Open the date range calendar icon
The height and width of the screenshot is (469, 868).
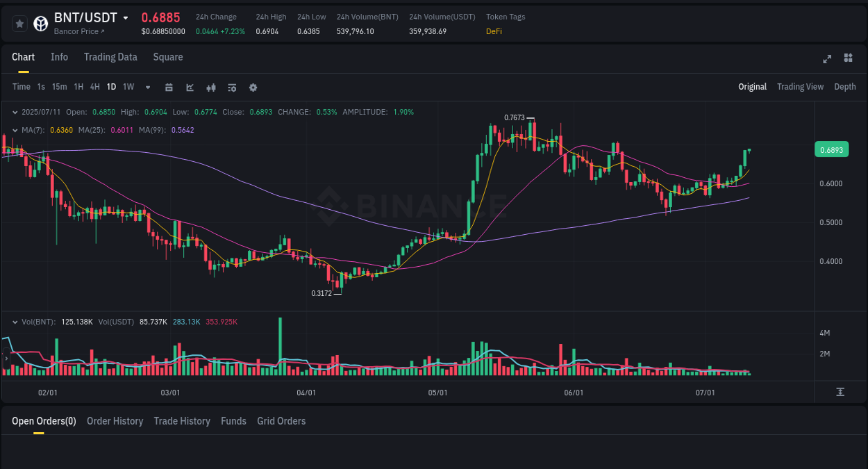169,88
